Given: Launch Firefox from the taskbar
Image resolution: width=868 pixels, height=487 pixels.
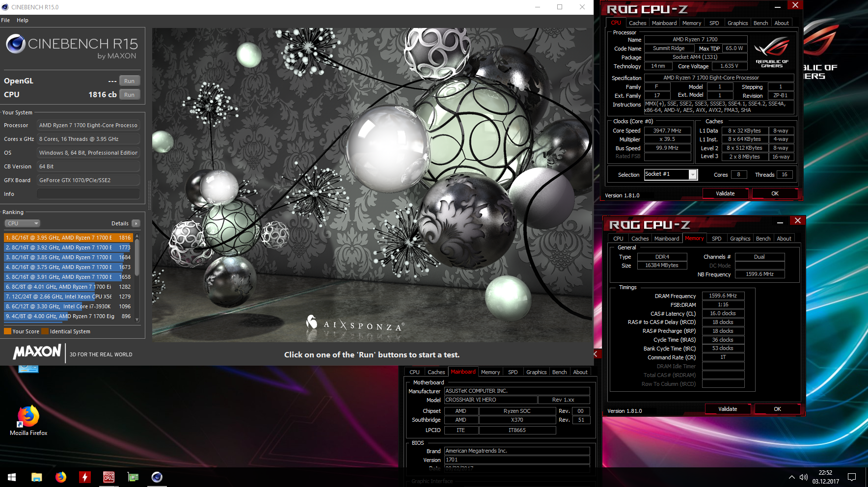Looking at the screenshot, I should pyautogui.click(x=61, y=477).
